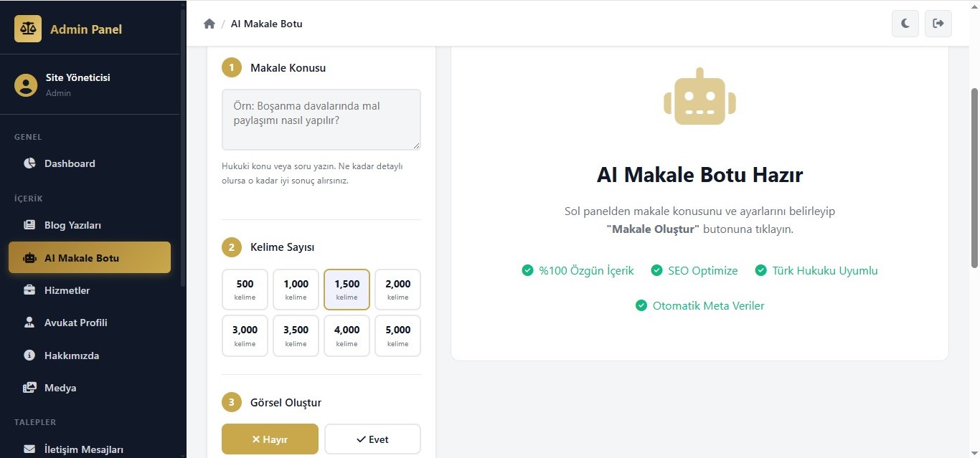This screenshot has height=458, width=980.
Task: Select the 500 kelime option
Action: pos(245,290)
